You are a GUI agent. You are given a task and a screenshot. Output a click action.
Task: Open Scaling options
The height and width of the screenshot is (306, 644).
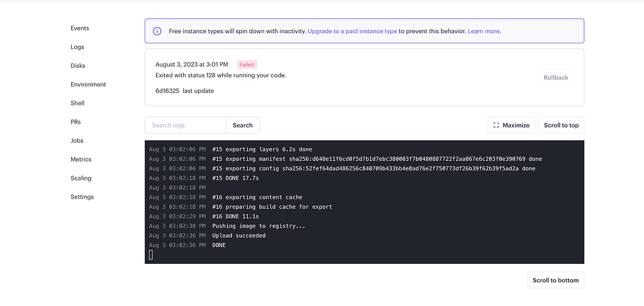coord(81,178)
